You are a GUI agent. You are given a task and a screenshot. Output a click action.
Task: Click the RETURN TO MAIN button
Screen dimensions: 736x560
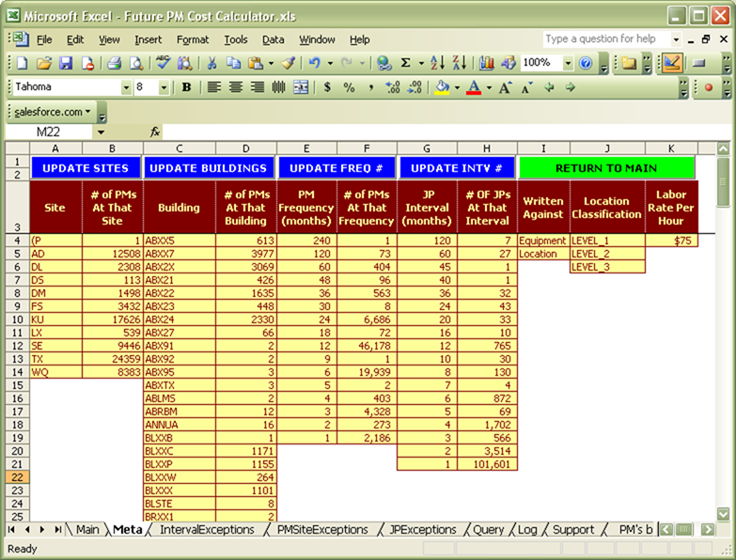[606, 168]
